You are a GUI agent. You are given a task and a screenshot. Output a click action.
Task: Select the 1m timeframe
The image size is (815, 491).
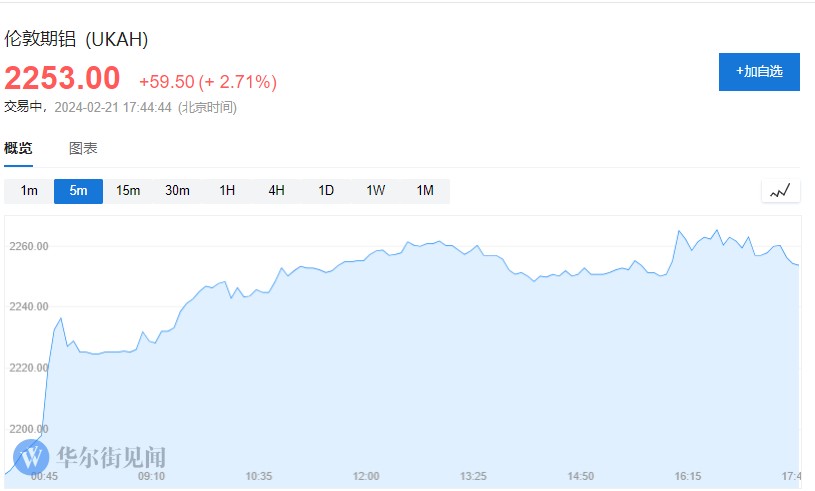point(29,191)
